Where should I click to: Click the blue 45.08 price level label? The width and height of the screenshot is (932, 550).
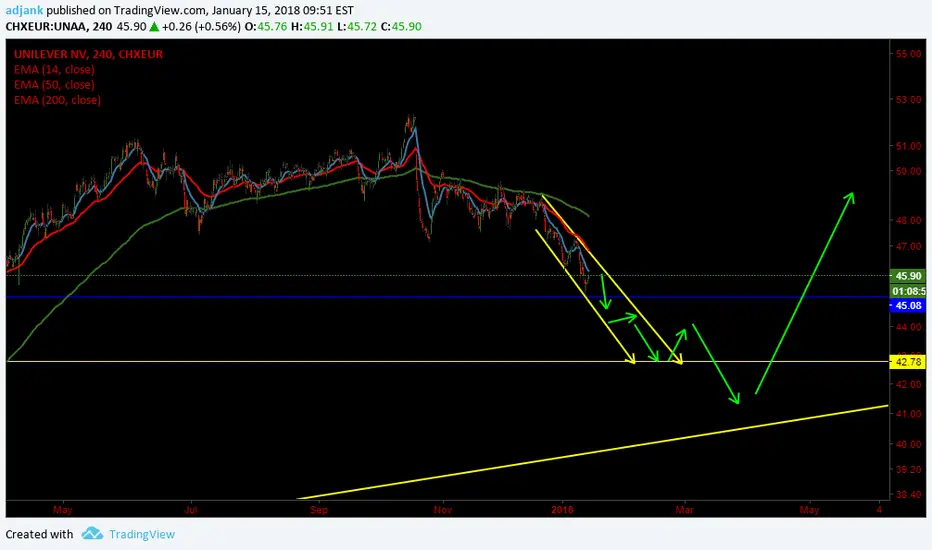pos(908,306)
